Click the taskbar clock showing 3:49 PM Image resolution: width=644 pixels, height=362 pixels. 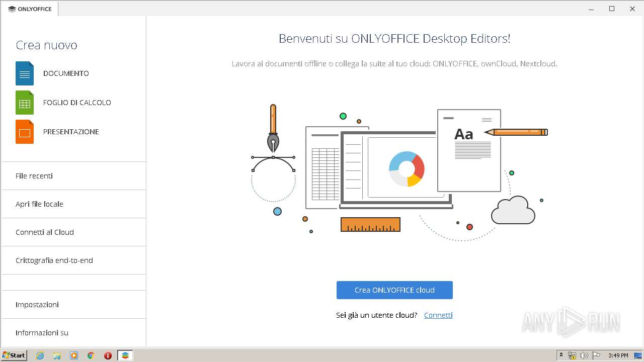[x=618, y=355]
